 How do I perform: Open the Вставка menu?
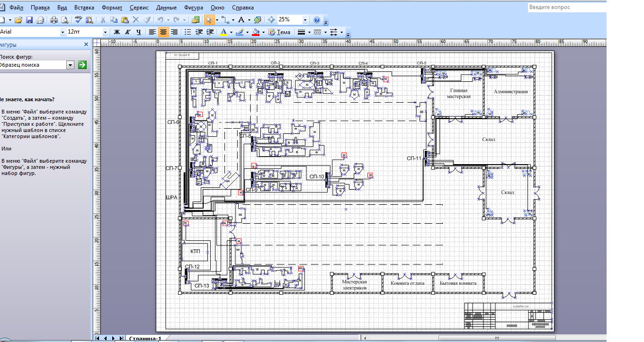tap(84, 8)
